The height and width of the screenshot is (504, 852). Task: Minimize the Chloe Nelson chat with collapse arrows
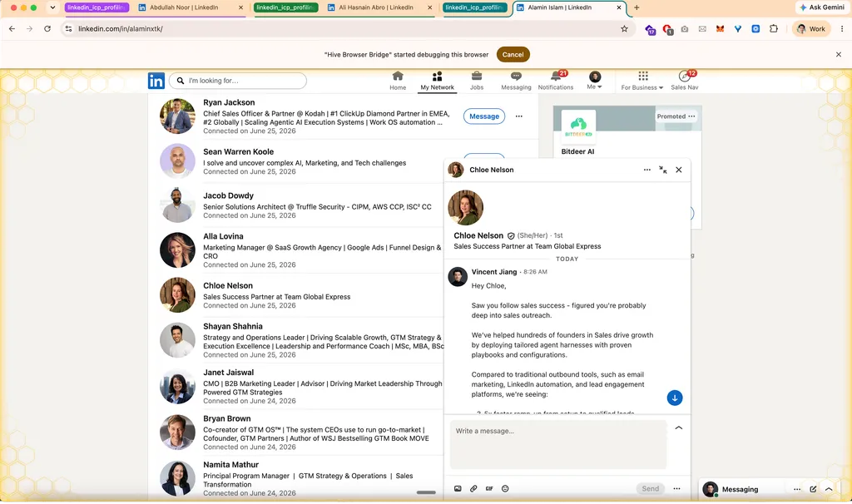pos(663,170)
